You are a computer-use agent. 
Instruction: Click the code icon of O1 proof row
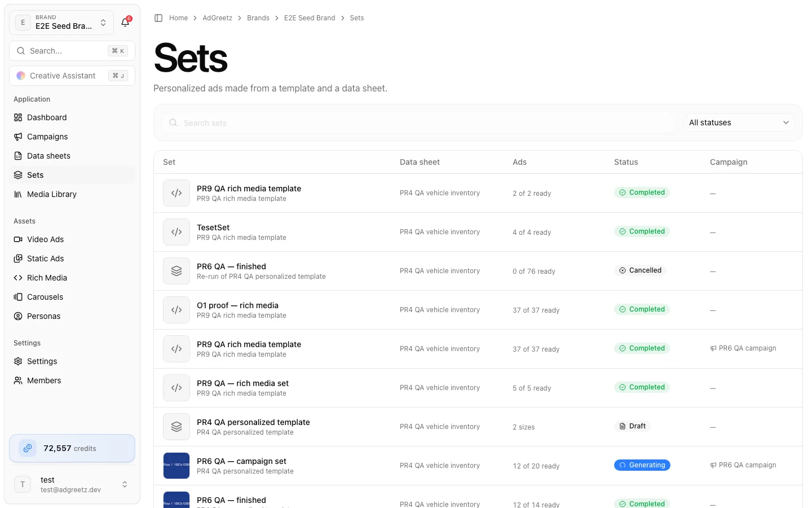(176, 310)
